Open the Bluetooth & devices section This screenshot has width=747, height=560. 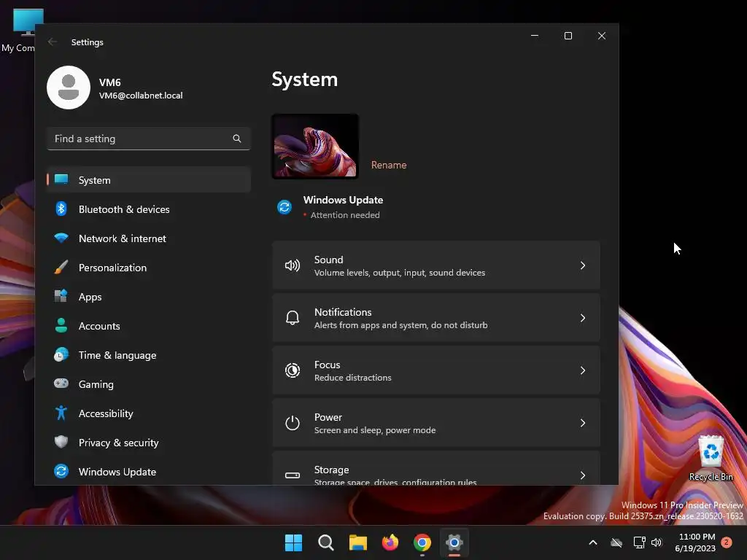click(x=149, y=209)
